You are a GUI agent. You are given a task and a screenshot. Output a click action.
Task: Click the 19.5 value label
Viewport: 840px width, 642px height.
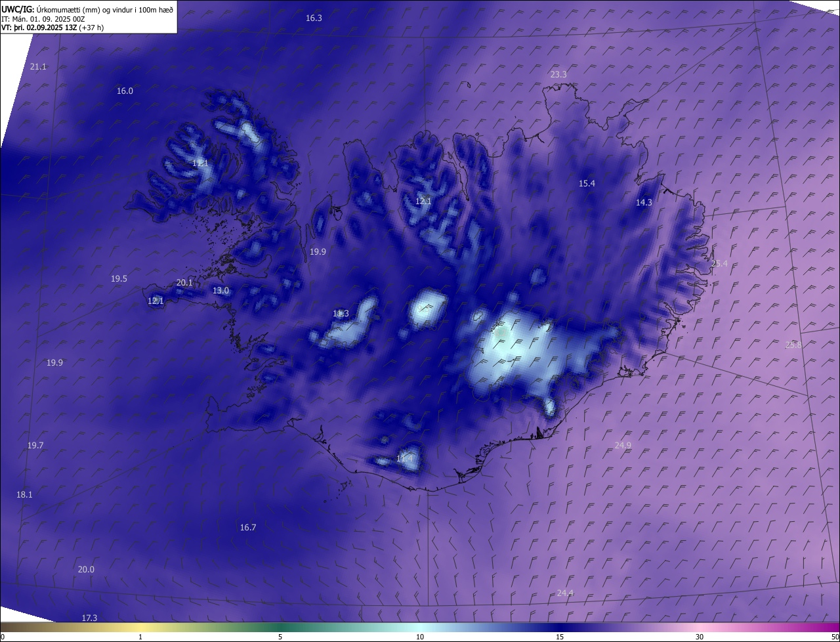[119, 279]
